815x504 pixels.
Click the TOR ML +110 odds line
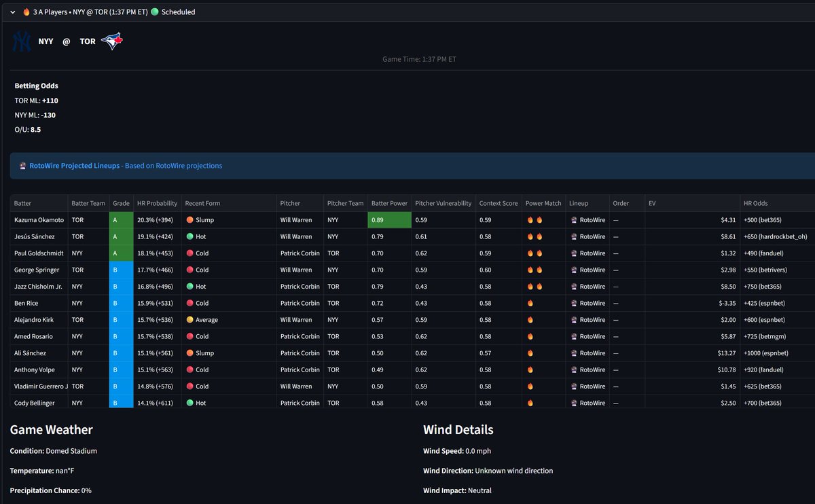(x=36, y=101)
